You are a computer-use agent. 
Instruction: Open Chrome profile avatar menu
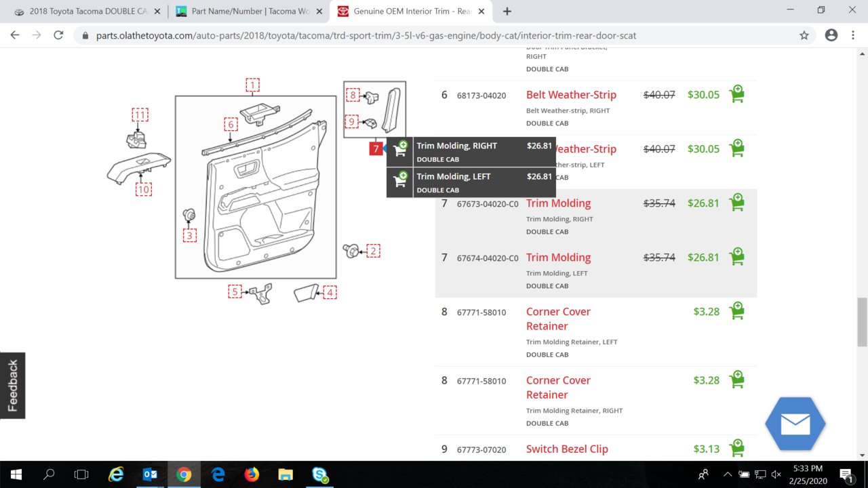coord(831,35)
